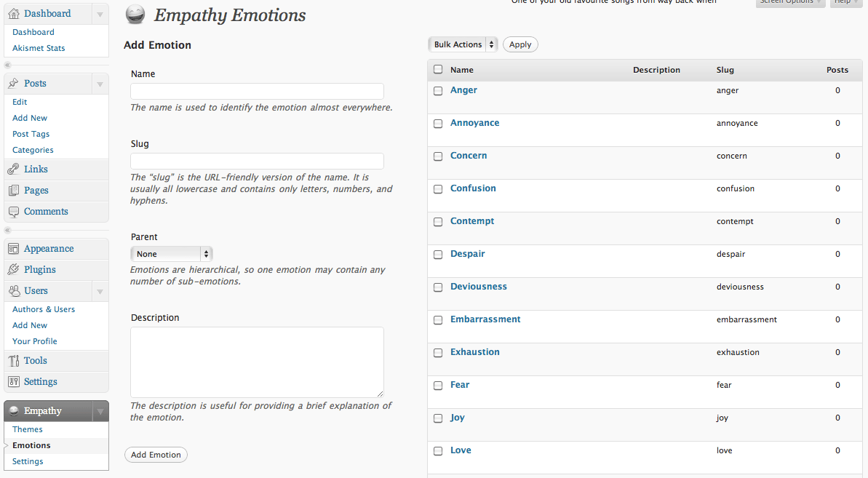Click into the Name text field
Image resolution: width=868 pixels, height=478 pixels.
click(x=257, y=91)
